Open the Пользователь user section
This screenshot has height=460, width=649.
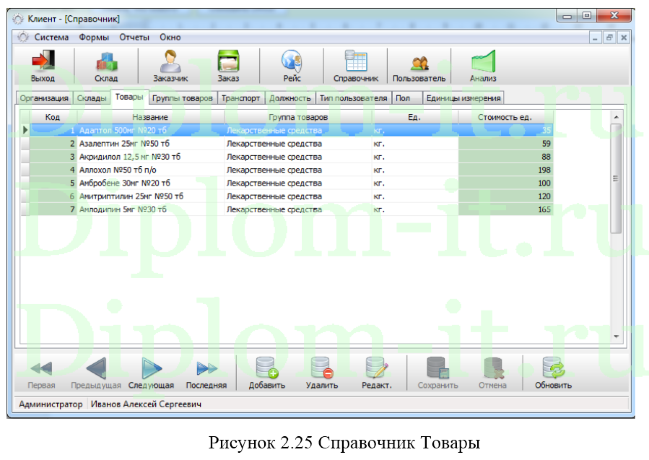418,65
